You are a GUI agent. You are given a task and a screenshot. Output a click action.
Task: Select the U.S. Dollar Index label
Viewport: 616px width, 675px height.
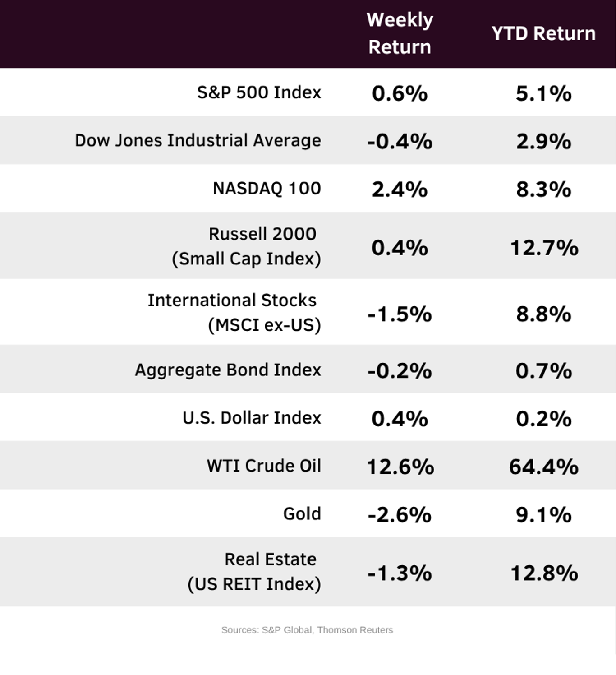[x=252, y=418]
